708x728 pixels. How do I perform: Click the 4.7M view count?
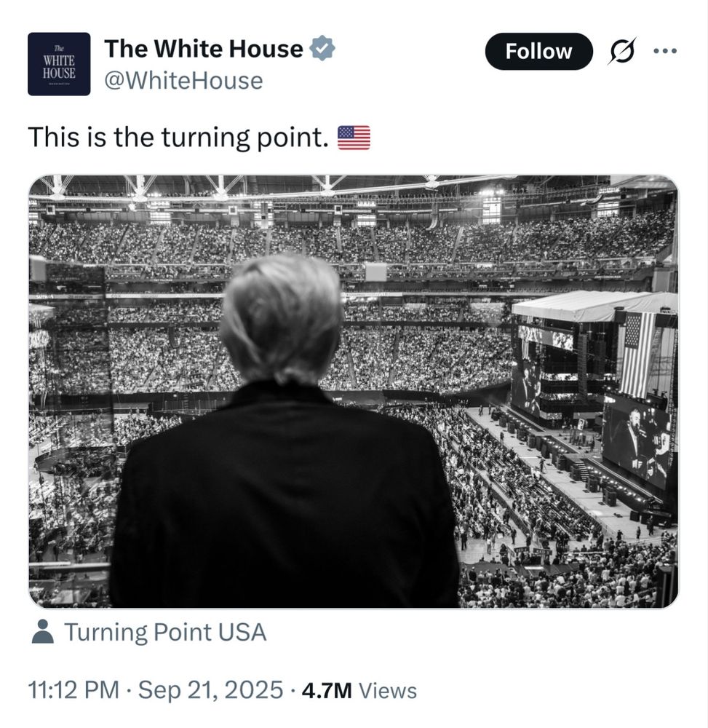(x=327, y=690)
